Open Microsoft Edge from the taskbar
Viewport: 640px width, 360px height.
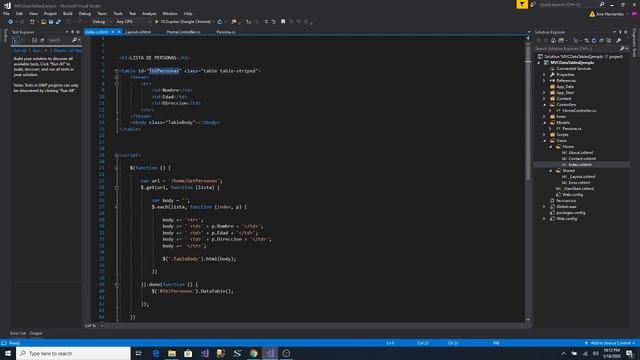(x=156, y=353)
